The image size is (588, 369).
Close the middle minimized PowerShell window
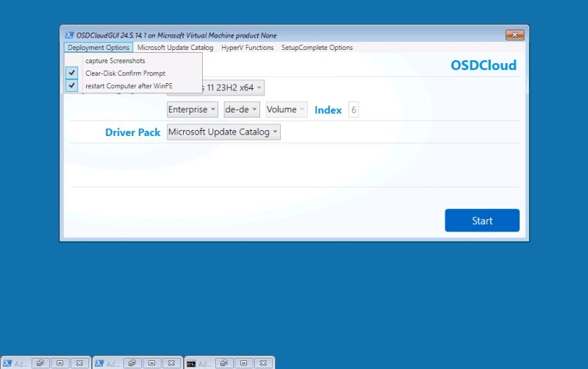pyautogui.click(x=171, y=363)
